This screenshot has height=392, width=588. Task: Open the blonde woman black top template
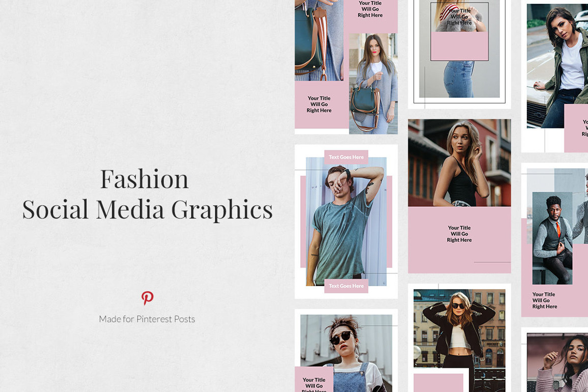(x=459, y=196)
